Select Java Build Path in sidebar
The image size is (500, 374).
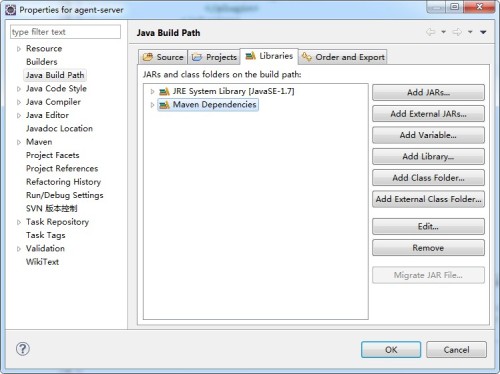click(55, 75)
